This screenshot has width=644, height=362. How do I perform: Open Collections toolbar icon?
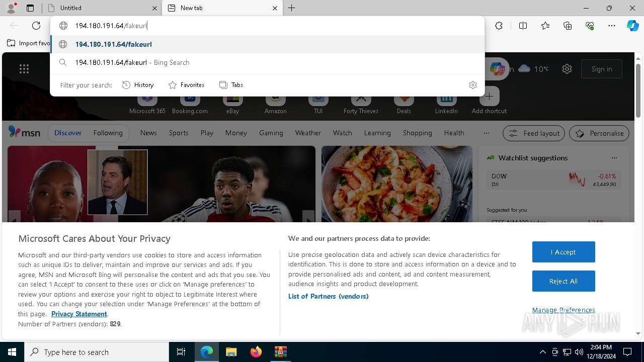point(568,26)
